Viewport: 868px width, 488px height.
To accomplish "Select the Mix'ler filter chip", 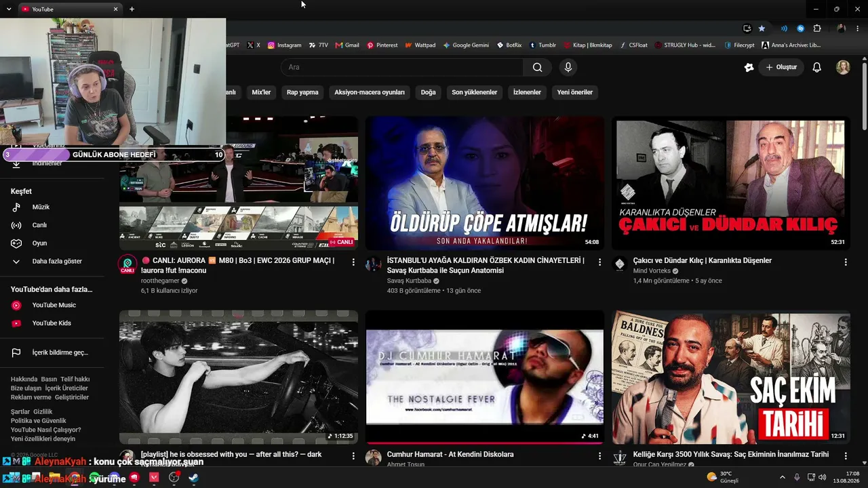I will click(261, 92).
